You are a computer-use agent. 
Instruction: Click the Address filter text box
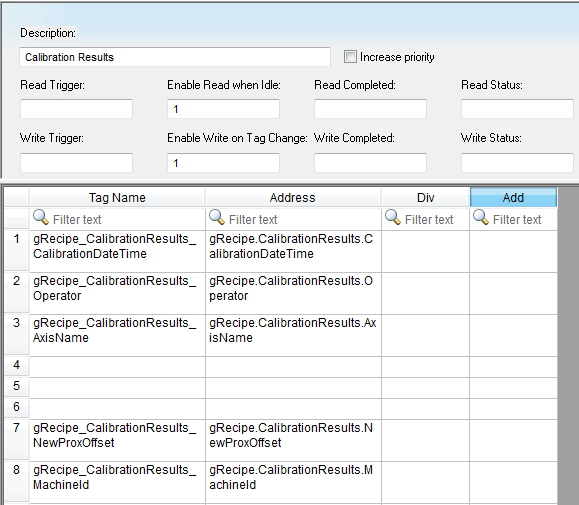tap(293, 220)
